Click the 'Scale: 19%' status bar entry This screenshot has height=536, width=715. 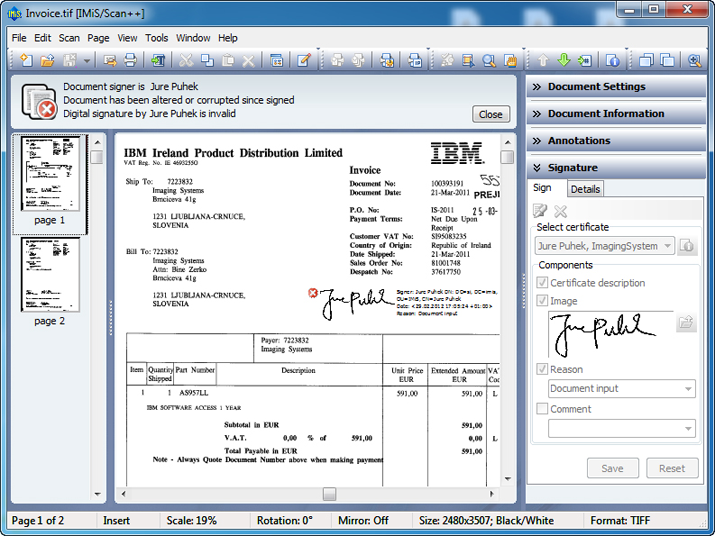click(191, 520)
